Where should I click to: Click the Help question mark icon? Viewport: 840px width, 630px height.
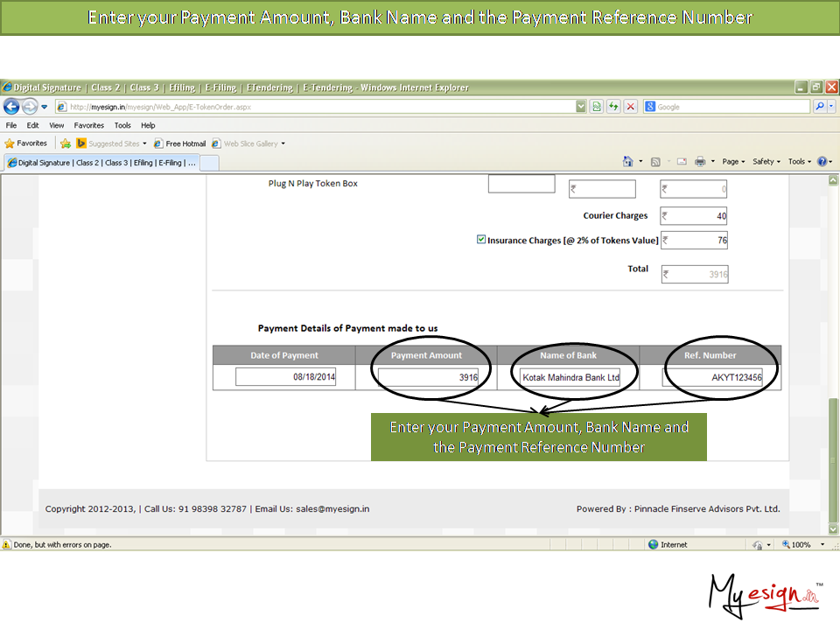(822, 162)
